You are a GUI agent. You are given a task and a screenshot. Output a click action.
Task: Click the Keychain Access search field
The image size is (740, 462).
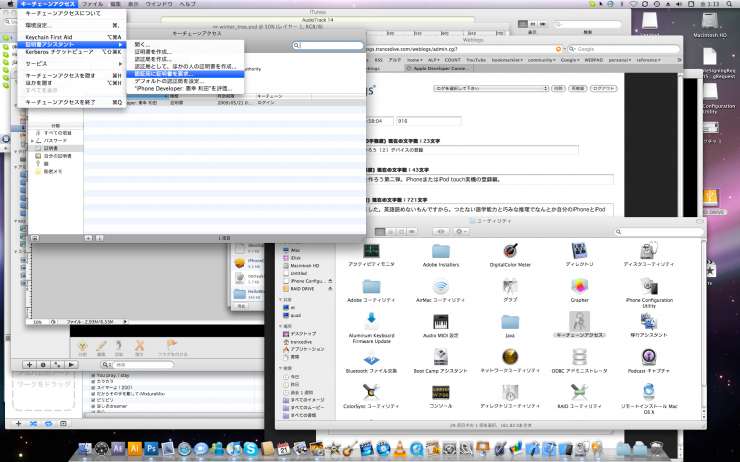click(x=328, y=45)
